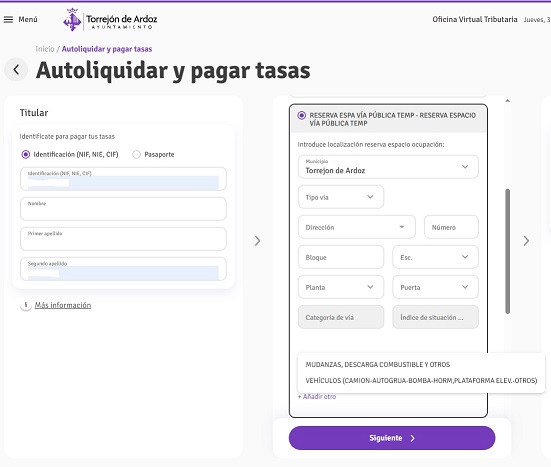Click the Torrejón de Ardoz logo

click(x=110, y=20)
